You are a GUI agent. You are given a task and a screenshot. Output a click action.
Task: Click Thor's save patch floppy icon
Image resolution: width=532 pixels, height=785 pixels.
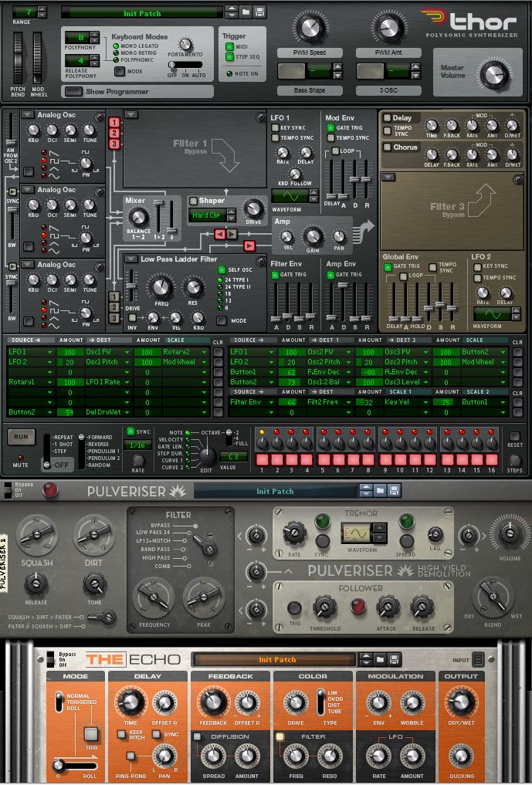tap(258, 13)
